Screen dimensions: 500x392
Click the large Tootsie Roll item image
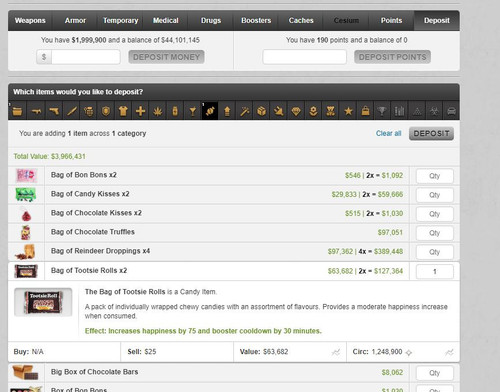[43, 302]
